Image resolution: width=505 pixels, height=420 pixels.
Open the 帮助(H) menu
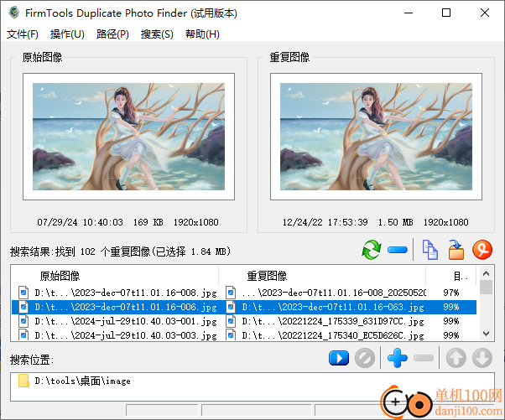point(202,34)
